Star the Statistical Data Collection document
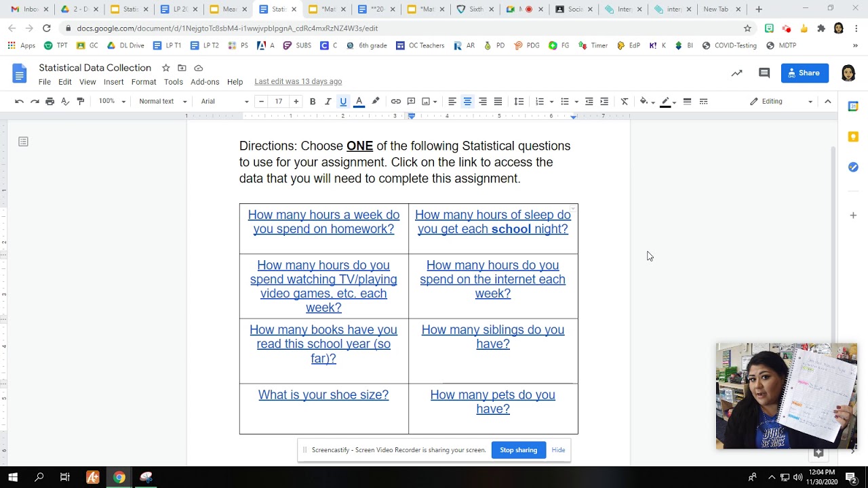Screen dimensions: 868x488 click(165, 68)
